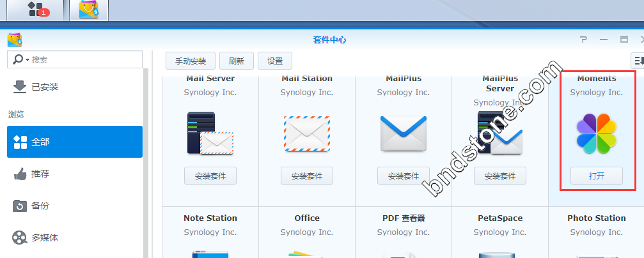The height and width of the screenshot is (258, 644).
Task: Open the sort order dropdown button
Action: [x=638, y=61]
